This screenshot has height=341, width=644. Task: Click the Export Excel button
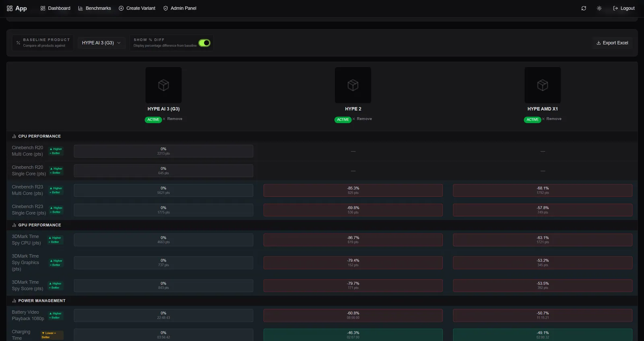click(612, 43)
